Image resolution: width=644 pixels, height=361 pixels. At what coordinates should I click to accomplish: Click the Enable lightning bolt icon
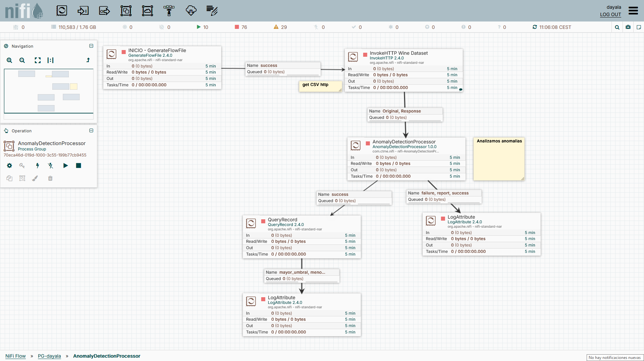point(38,166)
